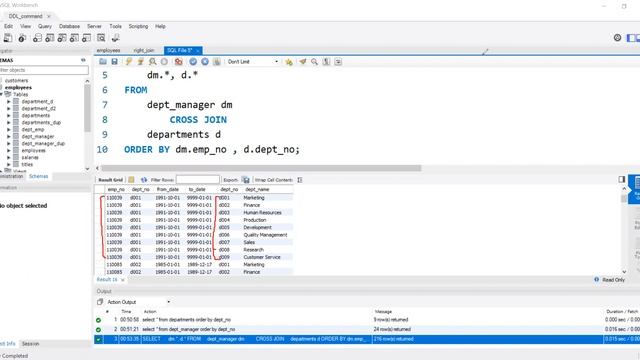
Task: Execute statement under cursor icon
Action: [x=140, y=62]
